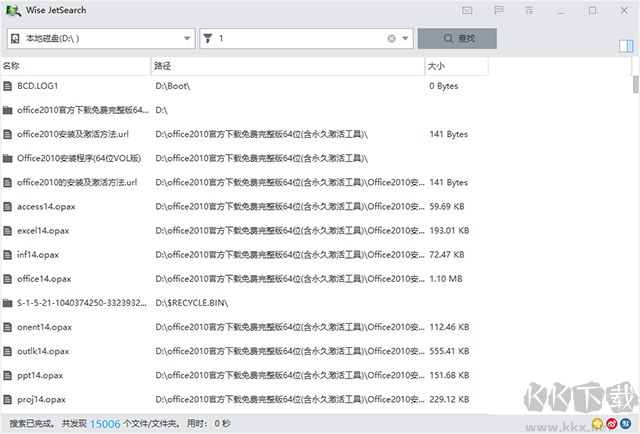Select the BCD.LOG1 file name

38,86
